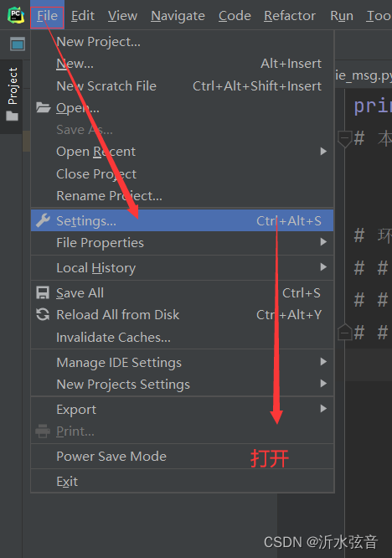Click the Reload All from Disk refresh icon
The height and width of the screenshot is (558, 392).
click(x=43, y=314)
